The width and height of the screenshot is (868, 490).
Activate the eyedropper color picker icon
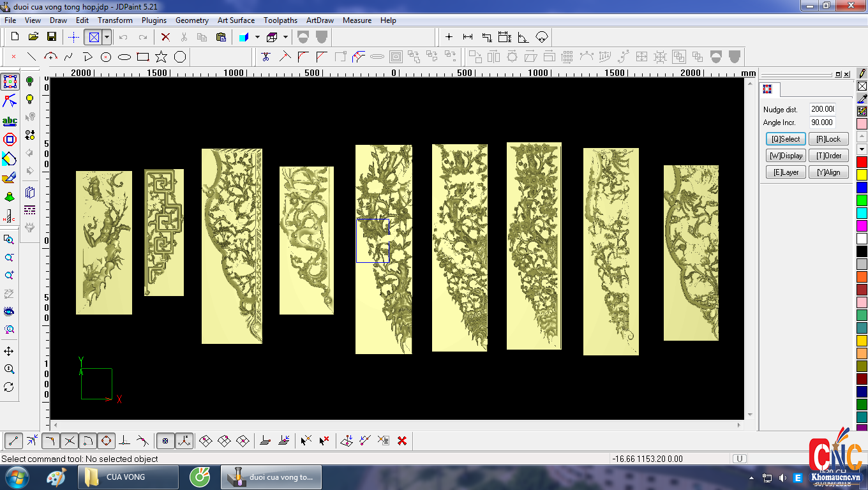tap(862, 98)
